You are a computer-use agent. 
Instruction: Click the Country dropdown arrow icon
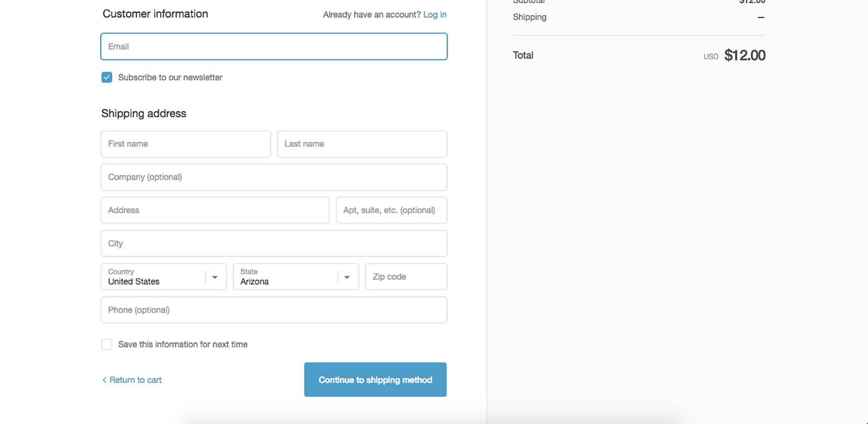point(215,278)
